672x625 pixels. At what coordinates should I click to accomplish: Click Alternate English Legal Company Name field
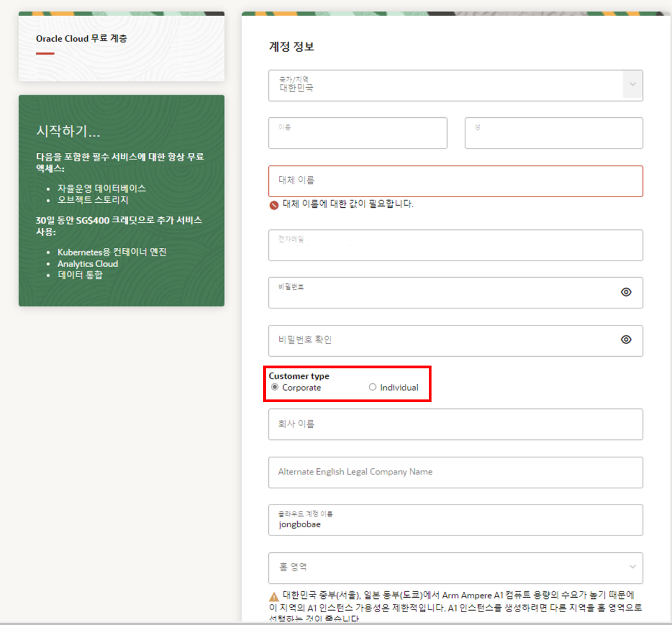[x=455, y=472]
